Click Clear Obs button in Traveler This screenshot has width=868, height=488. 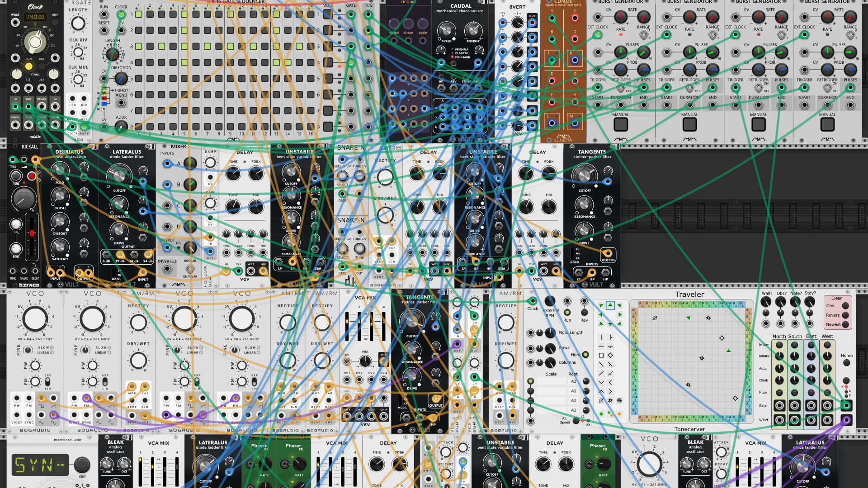pyautogui.click(x=845, y=306)
